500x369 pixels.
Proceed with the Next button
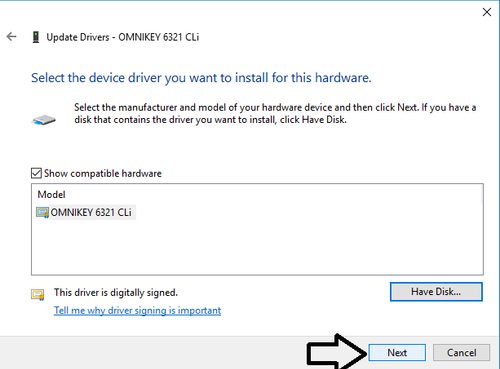pyautogui.click(x=397, y=352)
